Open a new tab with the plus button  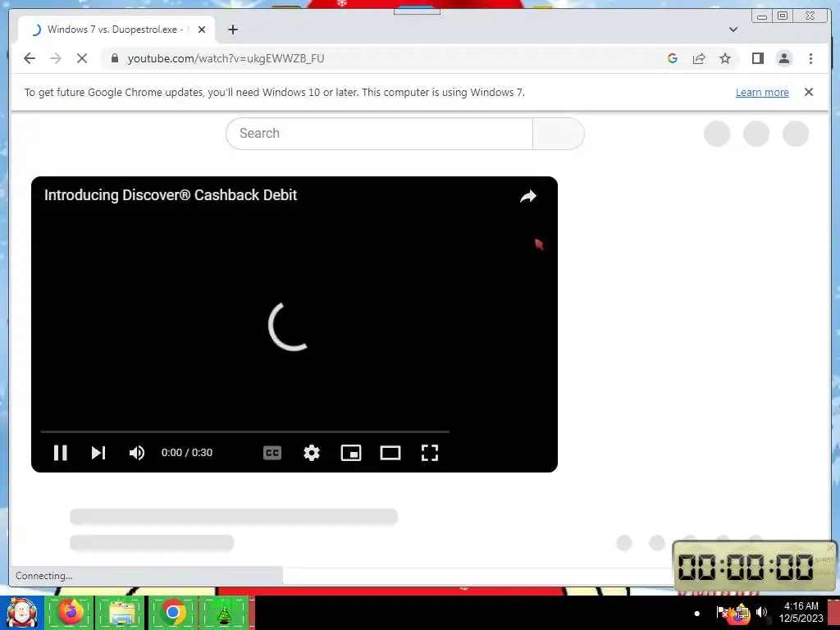232,30
